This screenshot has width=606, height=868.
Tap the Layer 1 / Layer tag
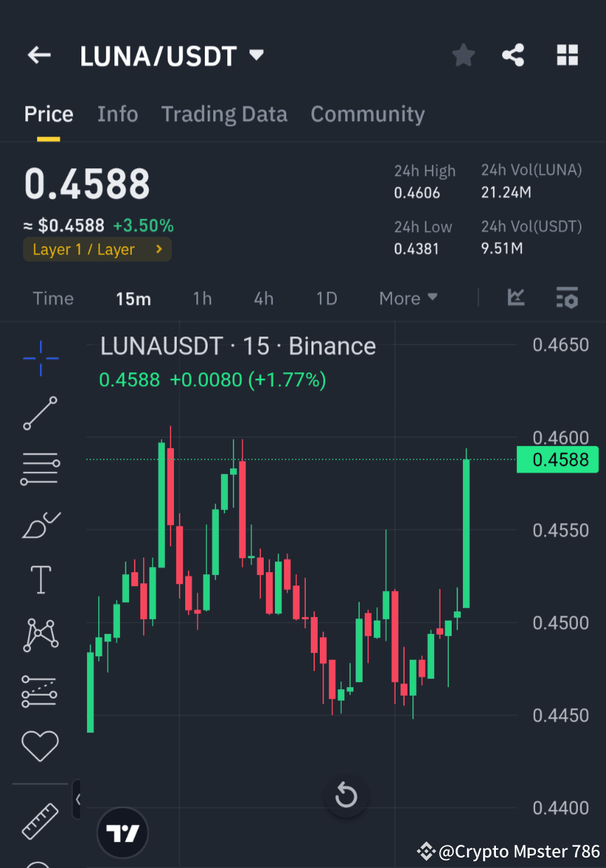pos(97,249)
